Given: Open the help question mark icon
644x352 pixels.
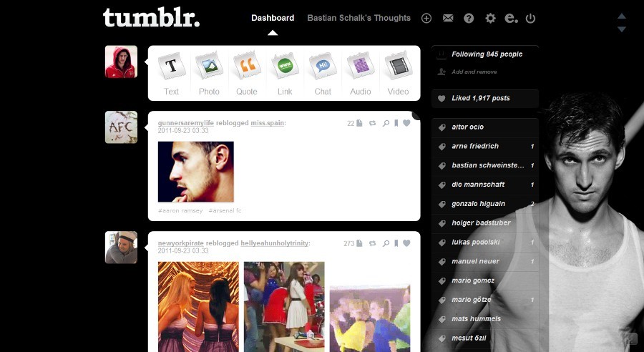Looking at the screenshot, I should [469, 18].
